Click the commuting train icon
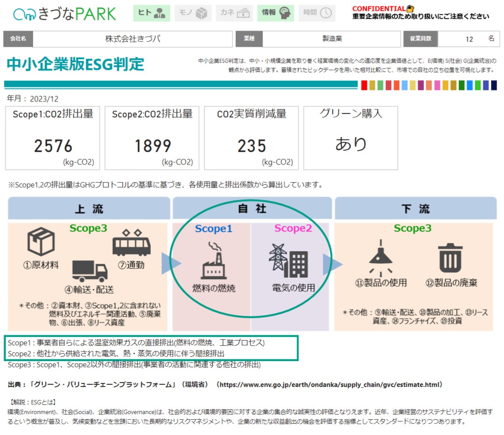The image size is (504, 435). (131, 243)
